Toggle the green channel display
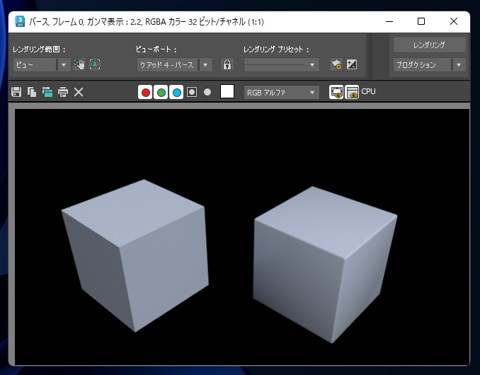 [x=161, y=92]
